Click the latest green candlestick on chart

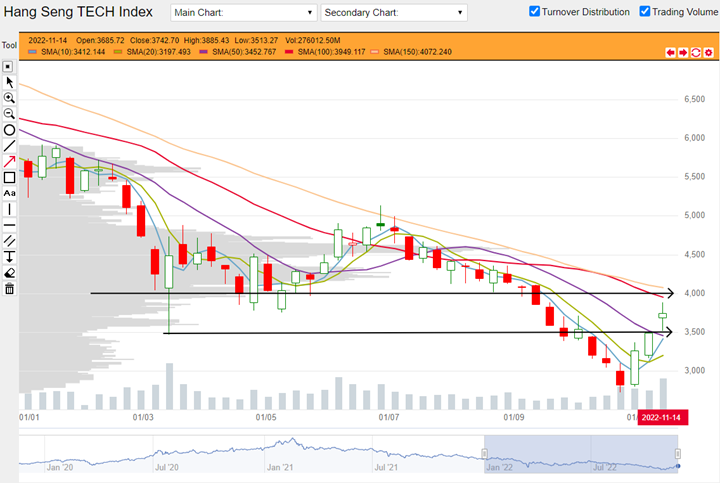click(663, 315)
